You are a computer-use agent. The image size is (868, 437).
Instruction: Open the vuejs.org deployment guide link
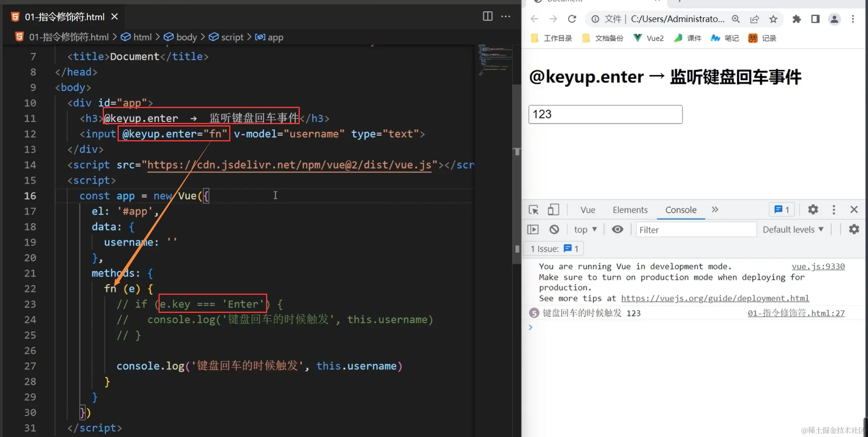pyautogui.click(x=715, y=298)
